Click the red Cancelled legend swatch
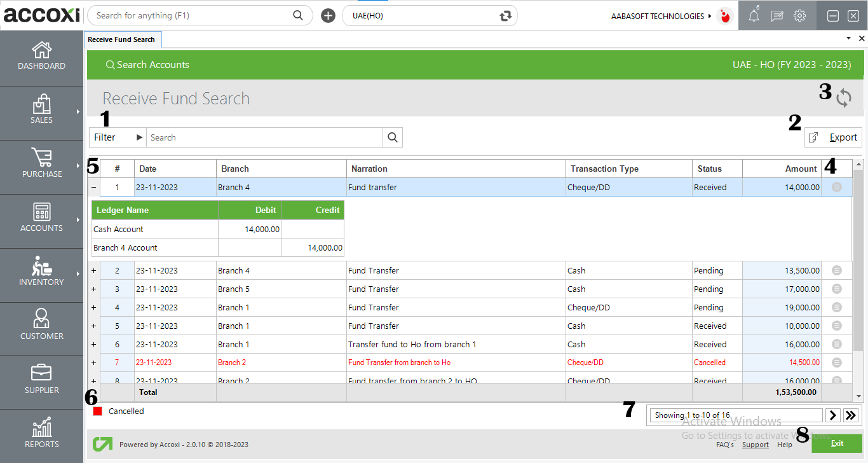 97,411
